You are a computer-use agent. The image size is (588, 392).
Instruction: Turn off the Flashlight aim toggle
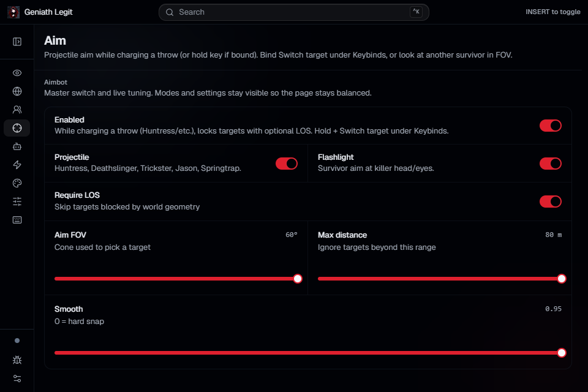coord(550,164)
